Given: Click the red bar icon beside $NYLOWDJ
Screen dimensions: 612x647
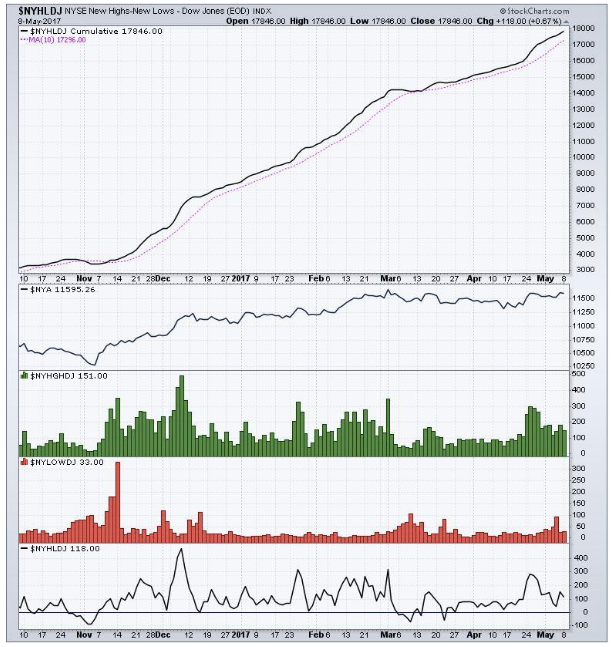Looking at the screenshot, I should 24,462.
